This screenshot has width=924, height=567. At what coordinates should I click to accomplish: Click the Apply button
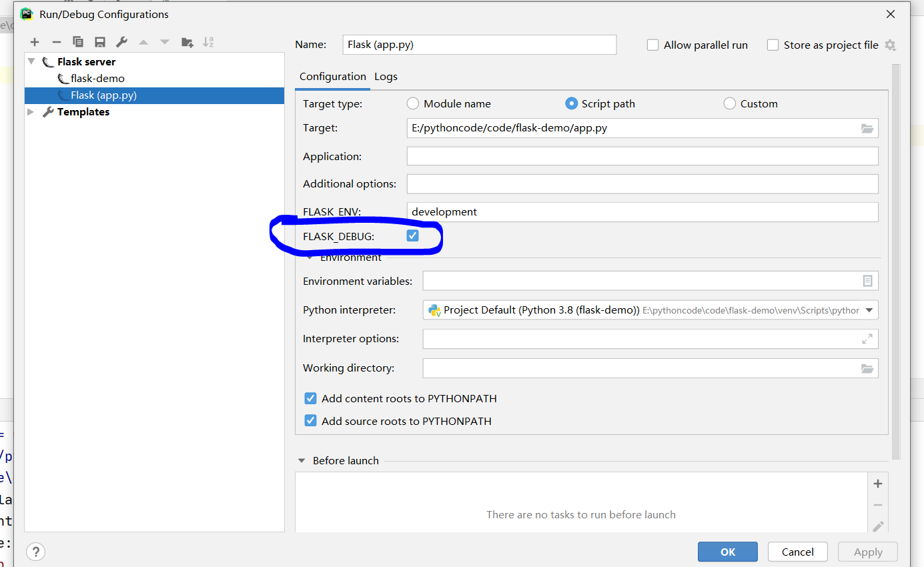pyautogui.click(x=868, y=552)
